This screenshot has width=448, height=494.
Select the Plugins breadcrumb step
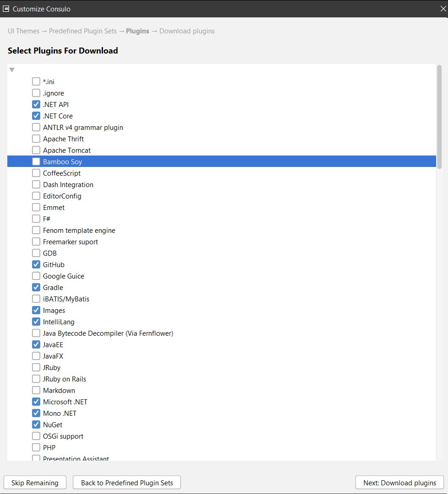137,31
